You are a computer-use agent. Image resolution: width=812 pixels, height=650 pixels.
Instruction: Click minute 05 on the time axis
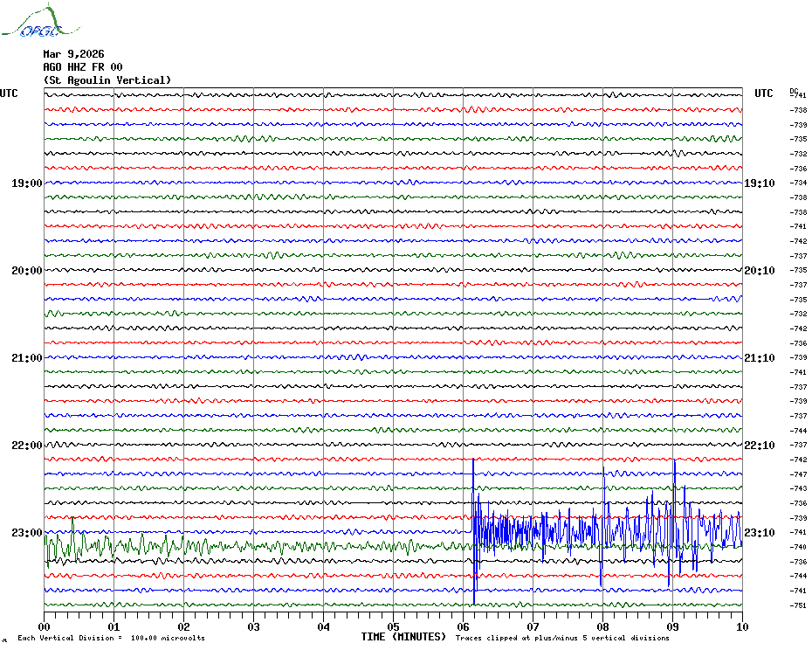click(x=393, y=626)
